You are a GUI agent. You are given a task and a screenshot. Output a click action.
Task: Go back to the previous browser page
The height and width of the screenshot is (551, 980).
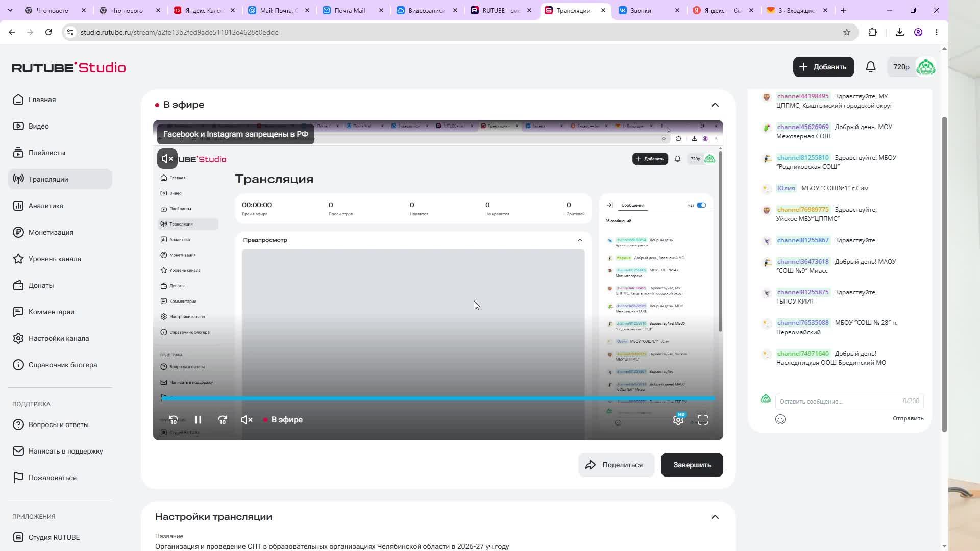pyautogui.click(x=12, y=32)
